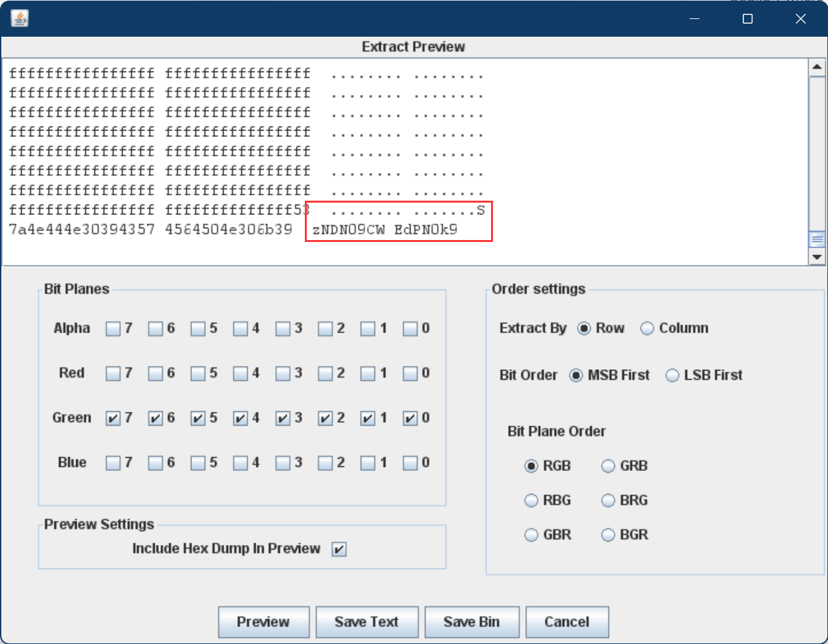Tick Alpha bit plane 2

(x=325, y=329)
